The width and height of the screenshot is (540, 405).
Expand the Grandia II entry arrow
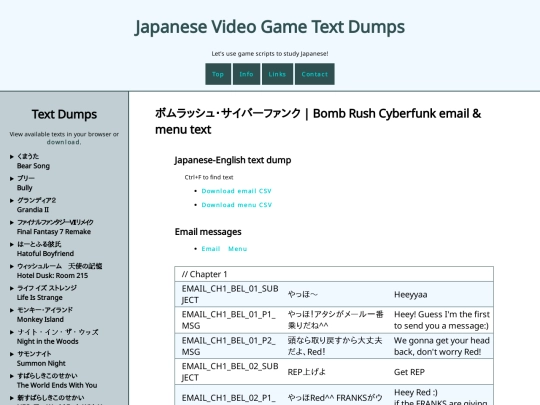tap(12, 200)
